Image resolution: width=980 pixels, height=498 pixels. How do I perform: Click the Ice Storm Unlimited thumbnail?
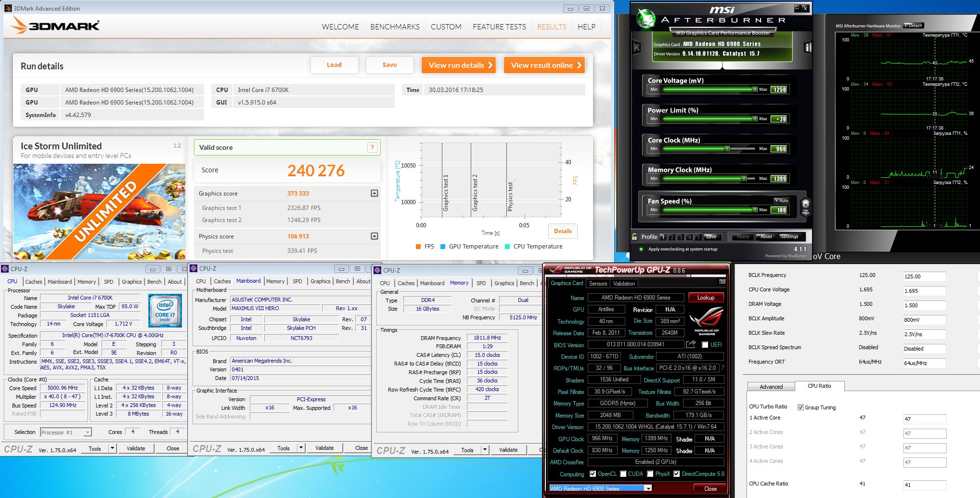coord(99,211)
